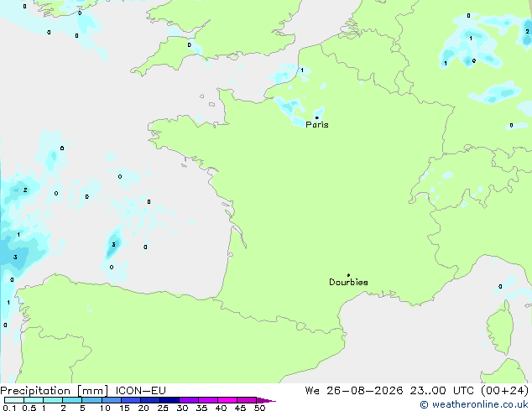This screenshot has height=411, width=532.
Task: Pick the 0.5–1 mm legend swatch
Action: click(x=34, y=400)
